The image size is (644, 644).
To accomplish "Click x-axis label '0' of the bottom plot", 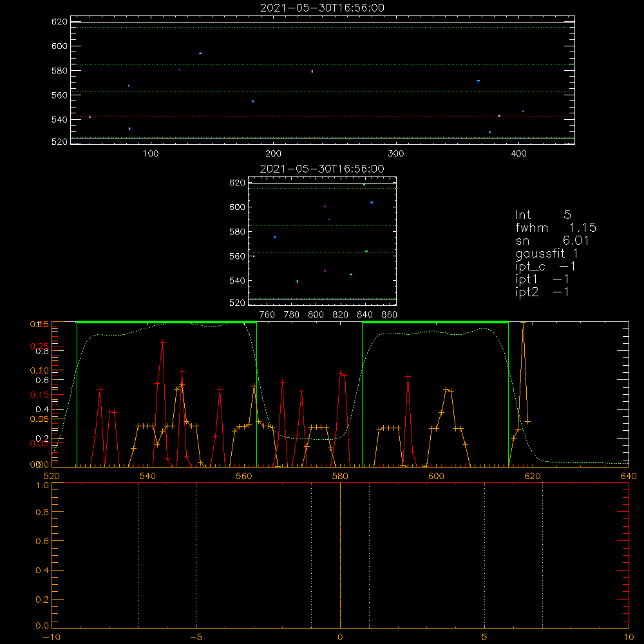I will tap(340, 637).
